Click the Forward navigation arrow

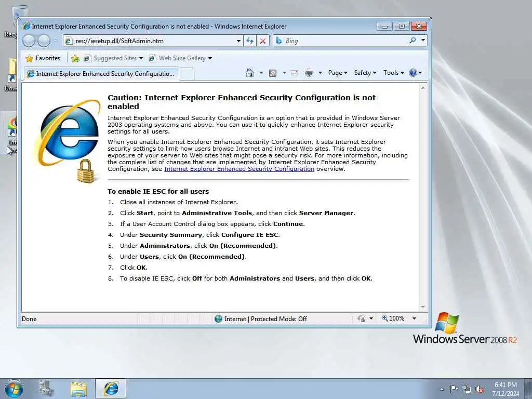point(44,41)
